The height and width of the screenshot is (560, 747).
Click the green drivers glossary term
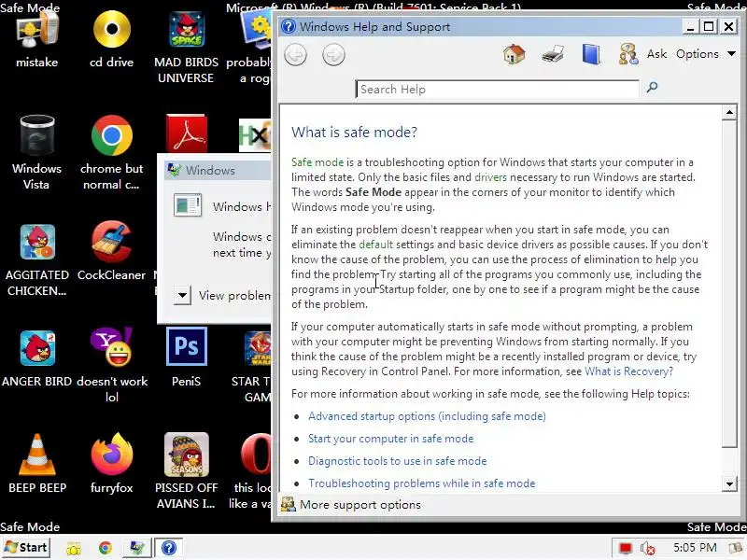pyautogui.click(x=491, y=177)
